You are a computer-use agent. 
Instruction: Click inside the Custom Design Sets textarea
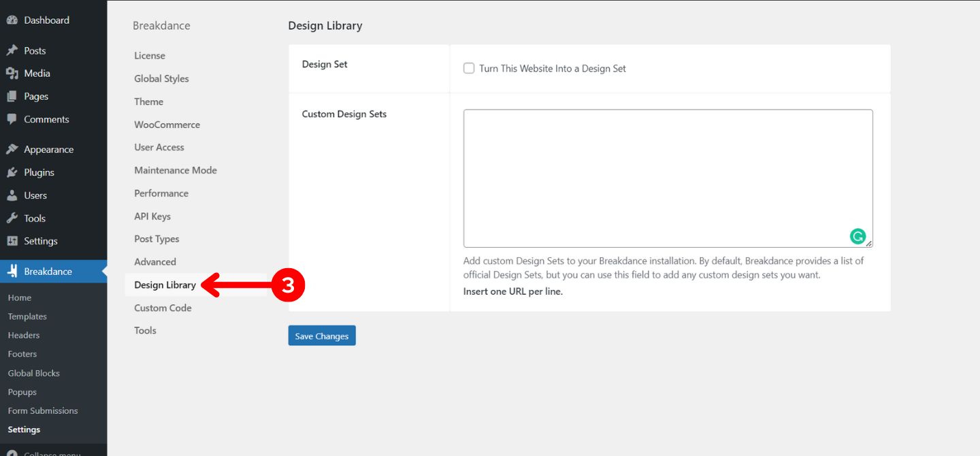pos(668,178)
